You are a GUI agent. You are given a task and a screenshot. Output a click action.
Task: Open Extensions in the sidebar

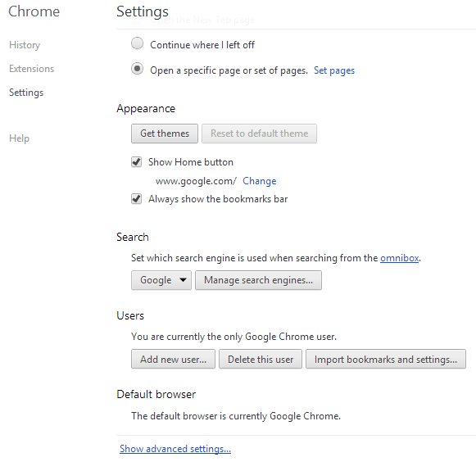[x=32, y=69]
